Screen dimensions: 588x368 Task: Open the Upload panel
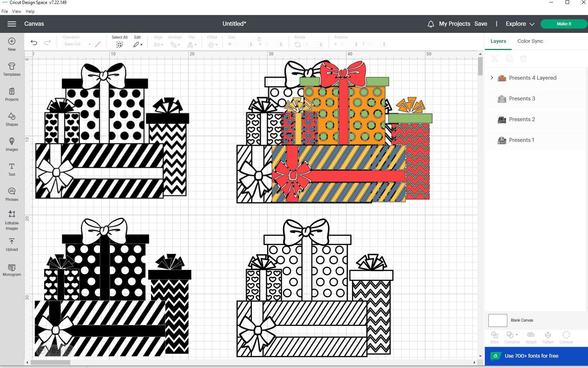coord(12,244)
